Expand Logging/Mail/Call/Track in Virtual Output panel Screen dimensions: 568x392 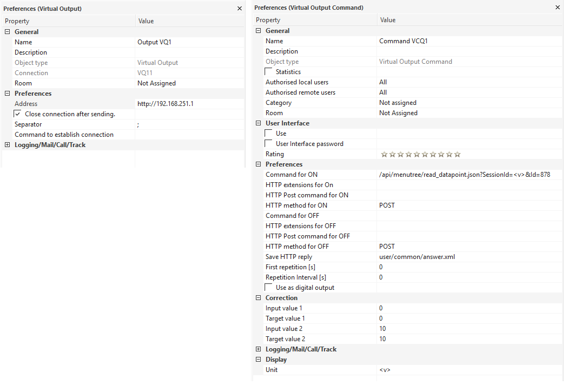(7, 145)
